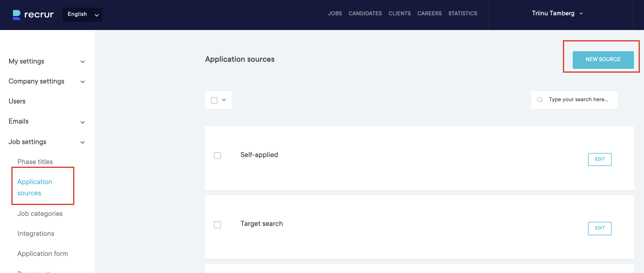644x273 pixels.
Task: Click the search magnifier icon
Action: [540, 100]
